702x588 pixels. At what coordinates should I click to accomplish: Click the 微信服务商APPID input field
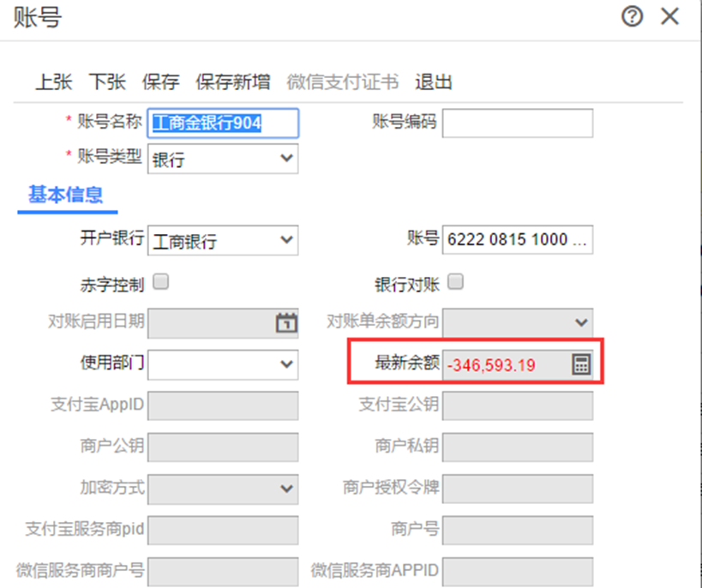point(518,572)
